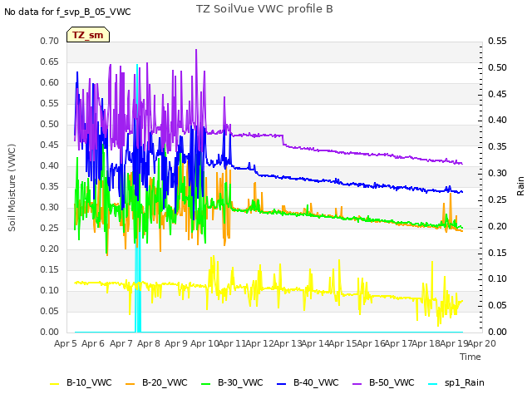The height and width of the screenshot is (399, 532).
Task: Select the sp1_Rain legend label
Action: coord(465,382)
